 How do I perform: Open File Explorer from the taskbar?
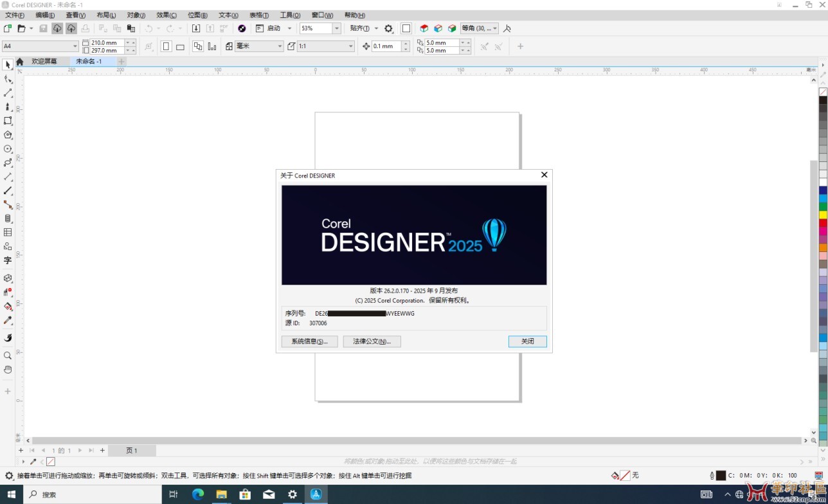[x=221, y=494]
